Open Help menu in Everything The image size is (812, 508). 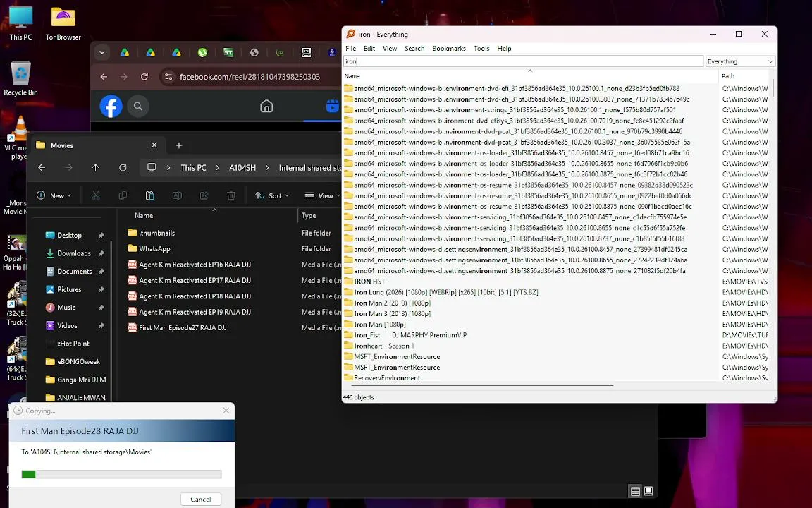coord(505,48)
